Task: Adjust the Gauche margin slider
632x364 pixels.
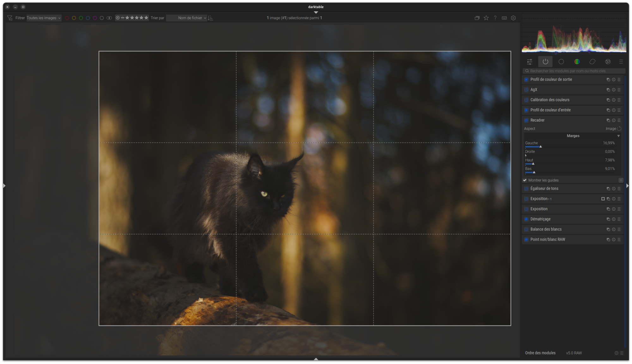Action: [x=540, y=147]
